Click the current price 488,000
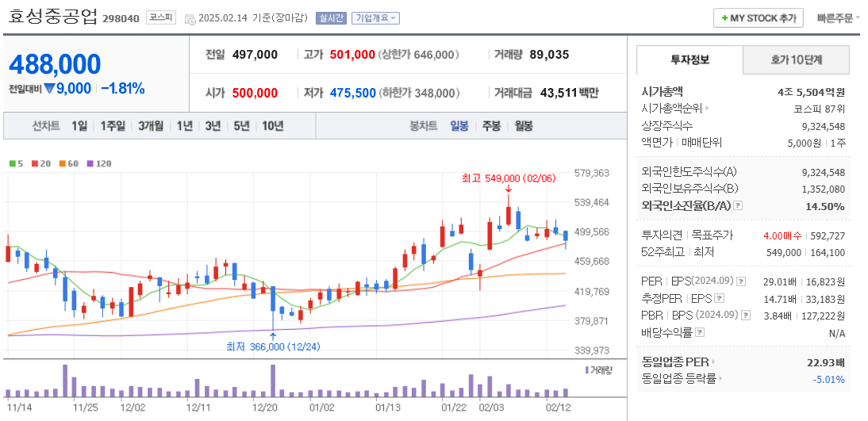Viewport: 868px width, 421px height. [x=55, y=64]
